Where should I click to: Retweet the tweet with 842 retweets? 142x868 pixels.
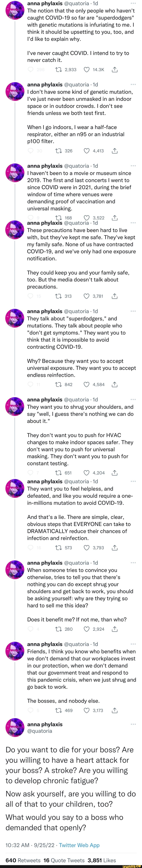pos(58,384)
